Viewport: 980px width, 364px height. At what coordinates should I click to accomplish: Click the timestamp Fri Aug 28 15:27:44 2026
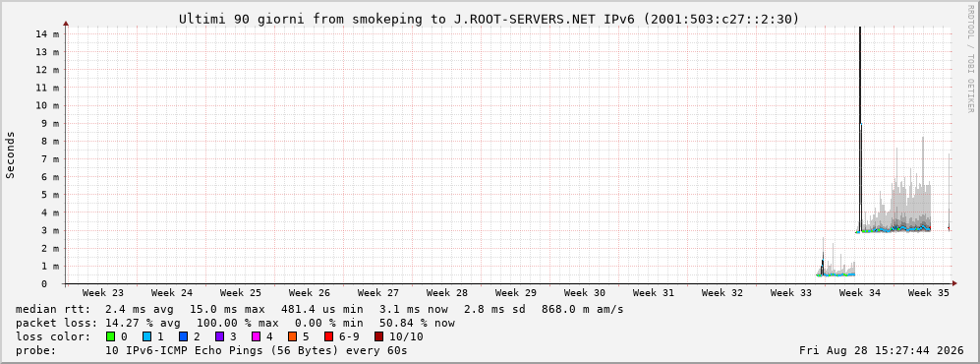point(882,351)
